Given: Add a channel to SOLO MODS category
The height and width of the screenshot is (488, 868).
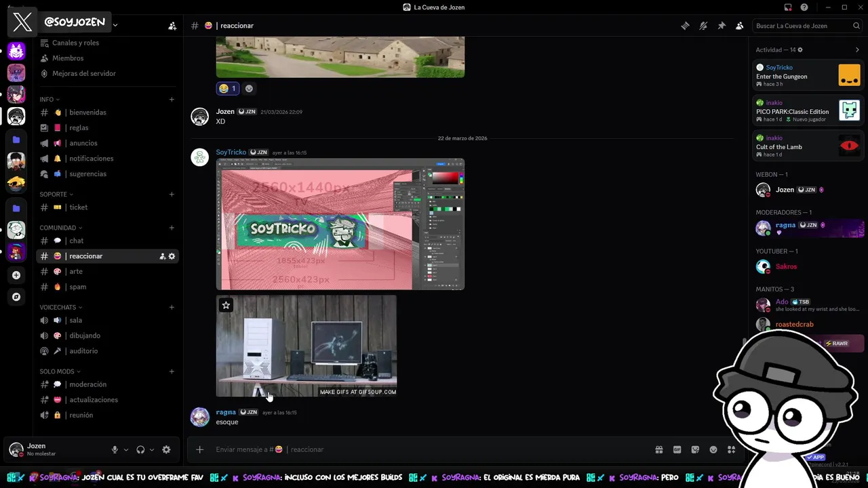Looking at the screenshot, I should point(172,371).
